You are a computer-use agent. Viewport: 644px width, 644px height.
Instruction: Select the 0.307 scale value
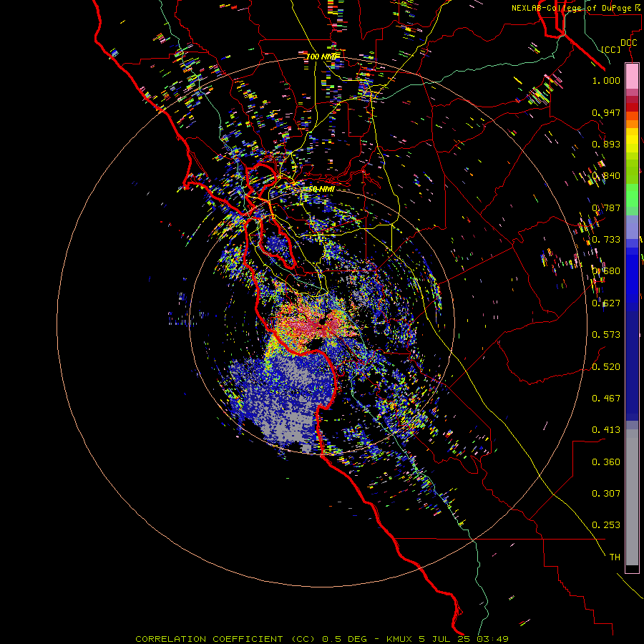coord(606,494)
